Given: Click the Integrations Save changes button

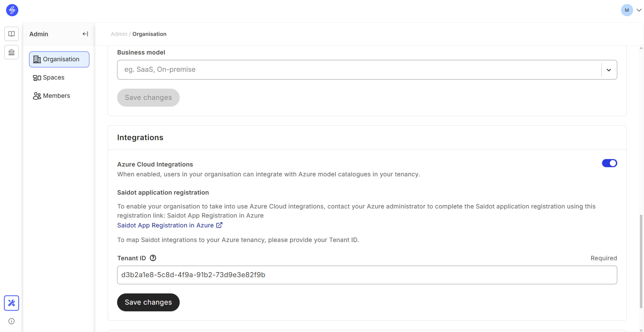Looking at the screenshot, I should (x=148, y=302).
